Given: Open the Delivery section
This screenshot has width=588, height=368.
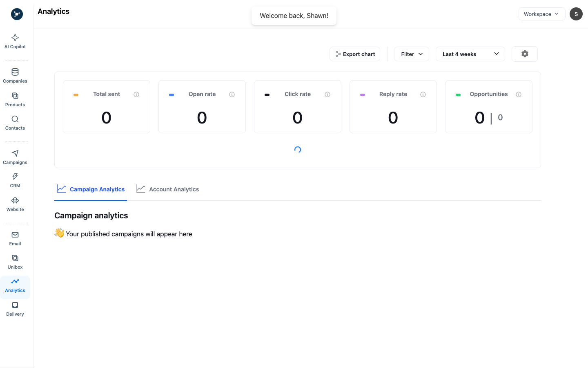Looking at the screenshot, I should 15,309.
